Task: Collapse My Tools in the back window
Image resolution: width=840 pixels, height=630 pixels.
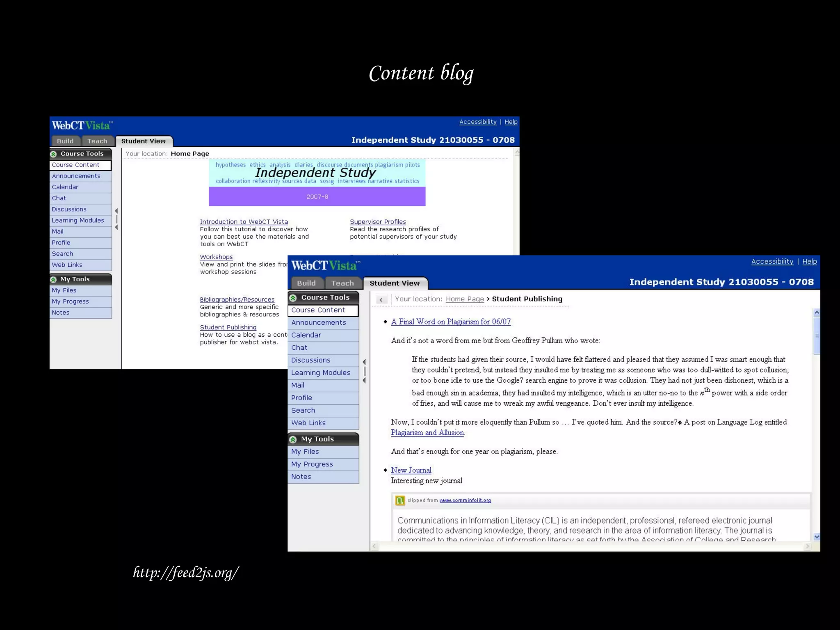Action: click(53, 280)
